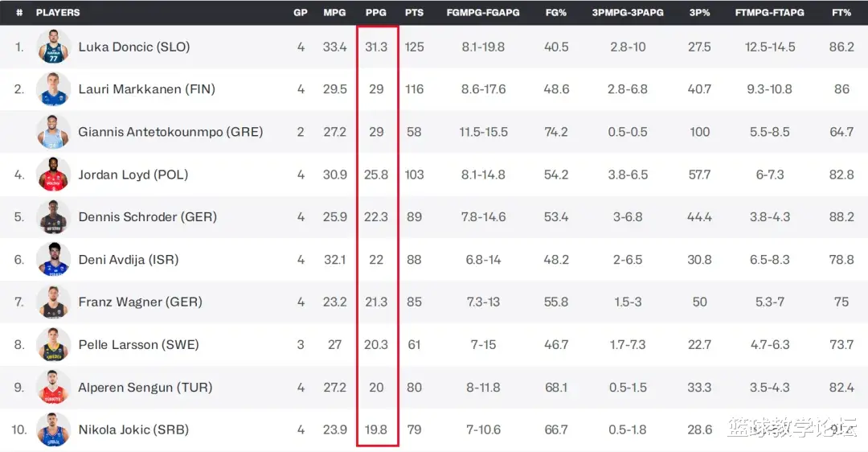This screenshot has width=868, height=452.
Task: Sort by FG% column header
Action: coord(556,12)
